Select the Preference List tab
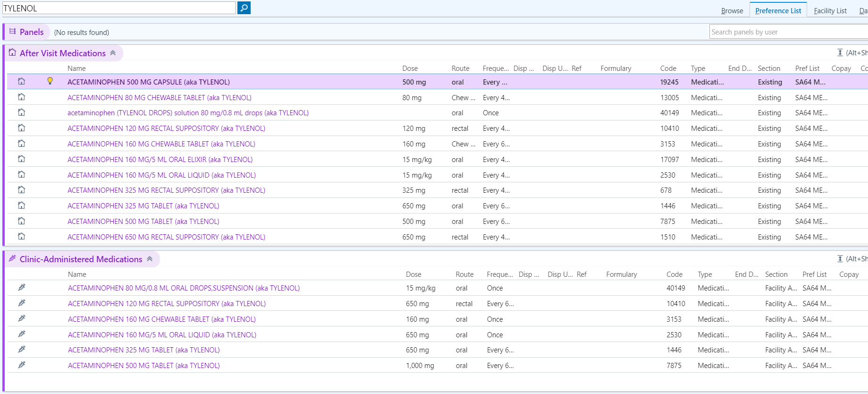The image size is (868, 394). [x=778, y=11]
